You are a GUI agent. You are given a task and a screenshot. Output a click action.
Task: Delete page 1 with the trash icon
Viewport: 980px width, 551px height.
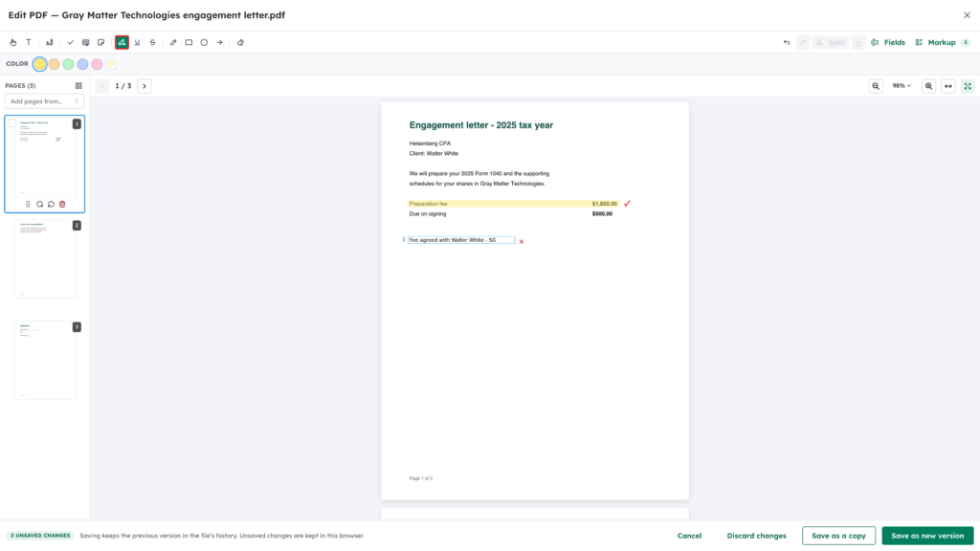[x=62, y=205]
